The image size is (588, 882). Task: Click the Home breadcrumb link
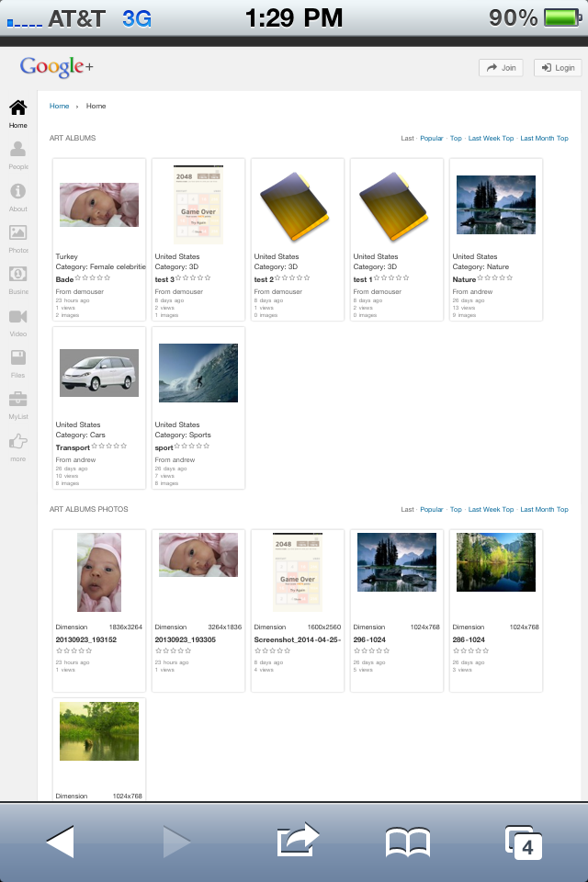pos(59,106)
